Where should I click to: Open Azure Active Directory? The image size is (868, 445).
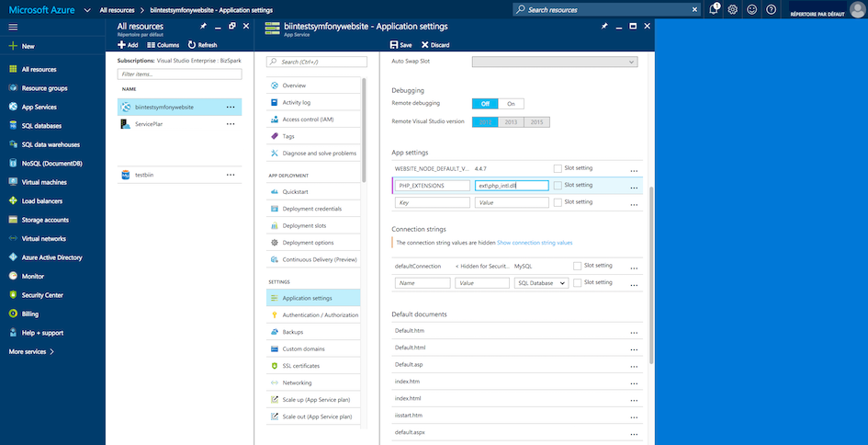51,257
